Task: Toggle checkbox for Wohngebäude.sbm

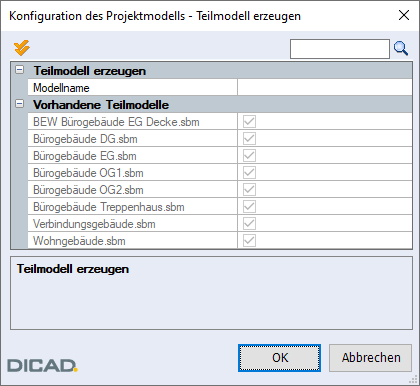Action: tap(249, 241)
